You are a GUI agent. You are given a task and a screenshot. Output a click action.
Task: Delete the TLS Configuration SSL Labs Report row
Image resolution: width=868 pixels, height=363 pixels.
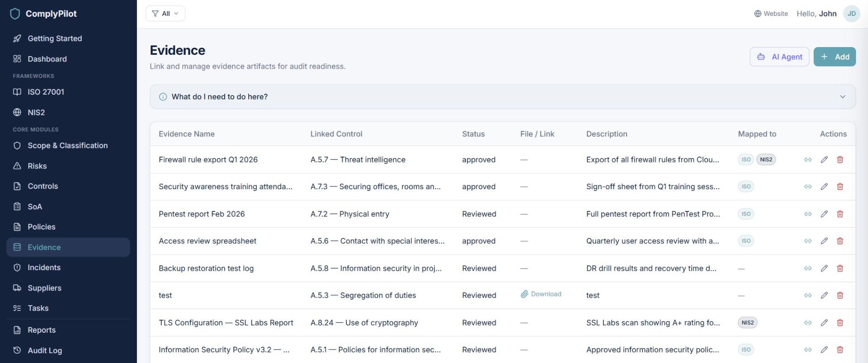coord(840,323)
